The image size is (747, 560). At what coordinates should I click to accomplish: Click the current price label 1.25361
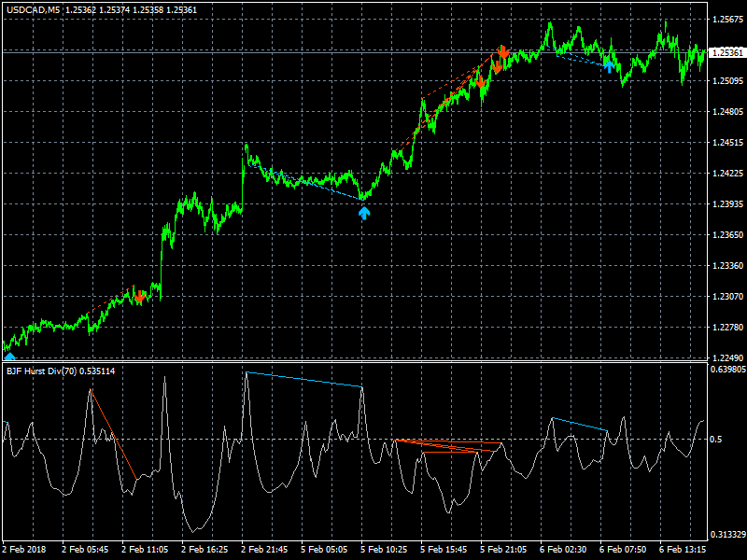[x=727, y=52]
